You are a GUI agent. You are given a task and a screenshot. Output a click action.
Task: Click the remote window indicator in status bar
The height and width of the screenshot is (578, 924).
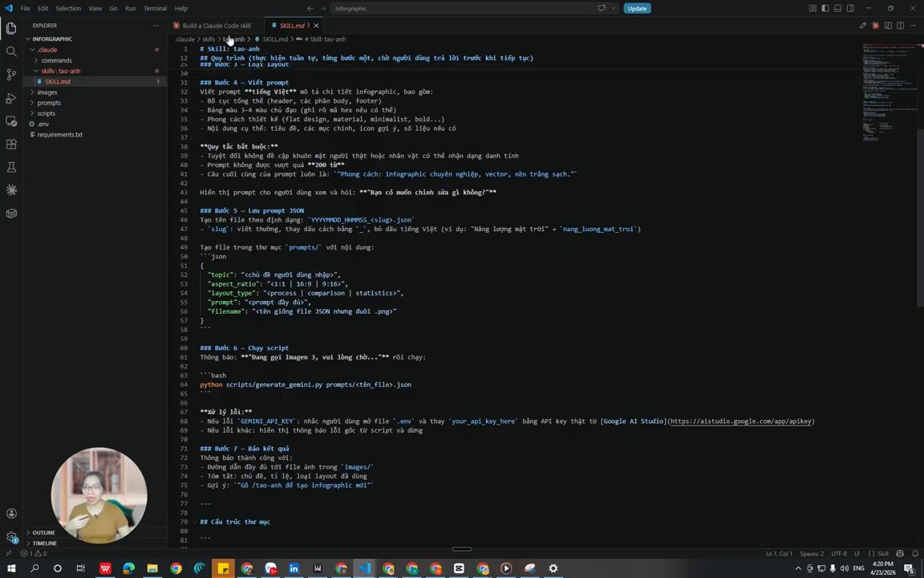coord(8,553)
